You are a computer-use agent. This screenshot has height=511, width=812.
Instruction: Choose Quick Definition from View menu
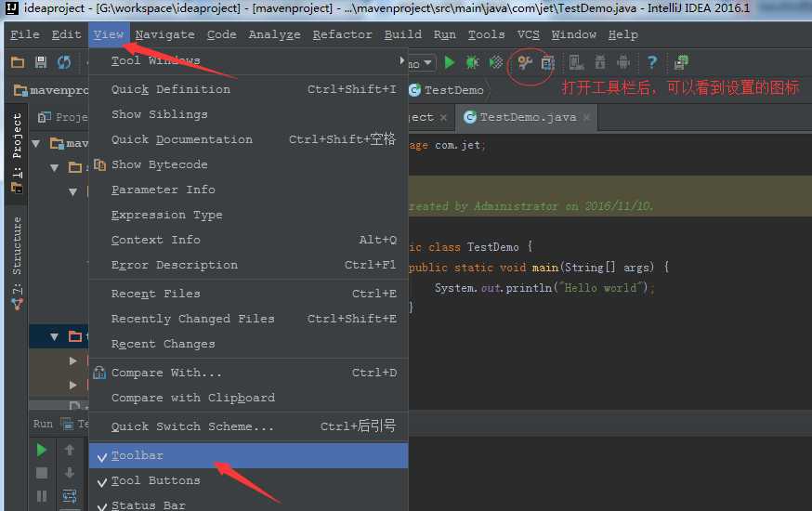coord(249,89)
